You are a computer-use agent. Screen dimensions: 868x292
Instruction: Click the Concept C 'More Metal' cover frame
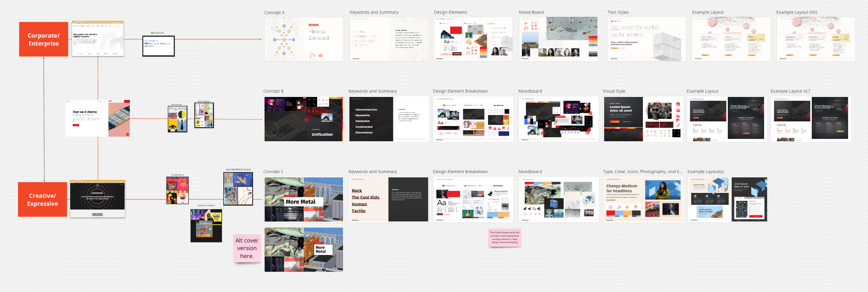click(303, 199)
